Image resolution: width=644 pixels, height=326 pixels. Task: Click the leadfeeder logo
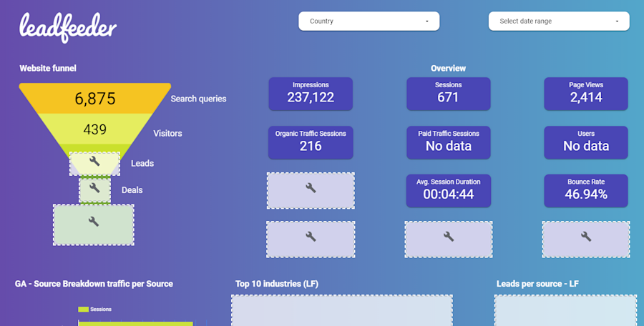[68, 27]
